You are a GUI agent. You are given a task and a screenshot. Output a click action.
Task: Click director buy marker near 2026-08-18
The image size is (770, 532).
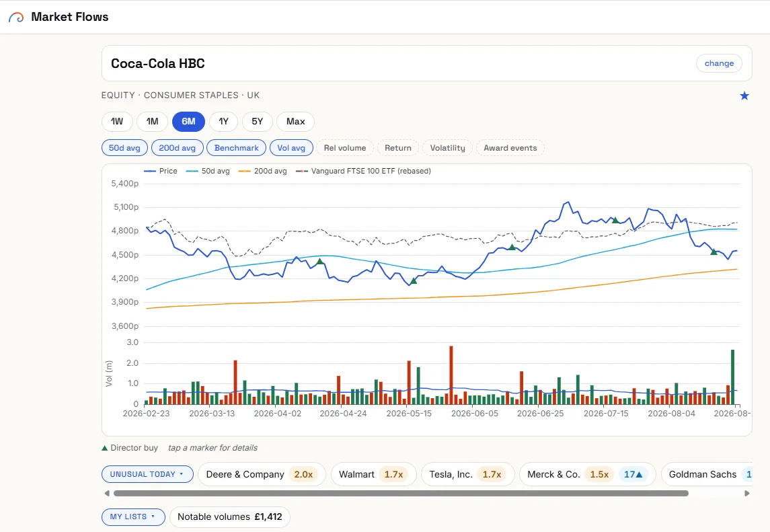pyautogui.click(x=714, y=252)
